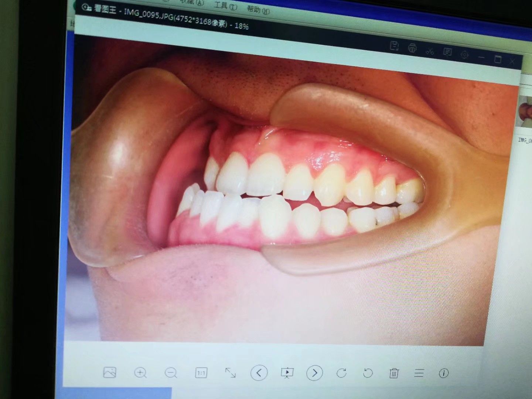The height and width of the screenshot is (399, 532).
Task: Show image at 1:1 actual size
Action: 201,373
